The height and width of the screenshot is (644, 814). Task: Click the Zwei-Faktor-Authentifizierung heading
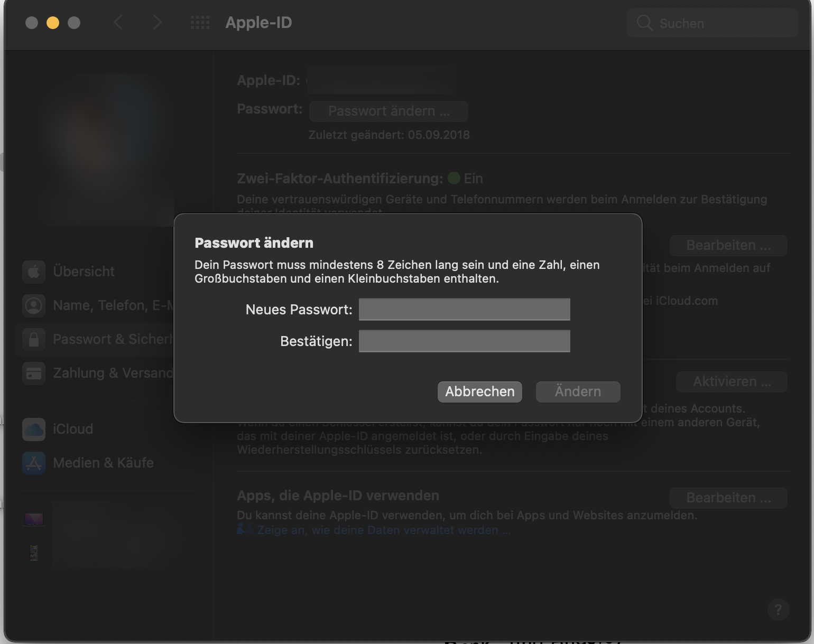(x=340, y=179)
